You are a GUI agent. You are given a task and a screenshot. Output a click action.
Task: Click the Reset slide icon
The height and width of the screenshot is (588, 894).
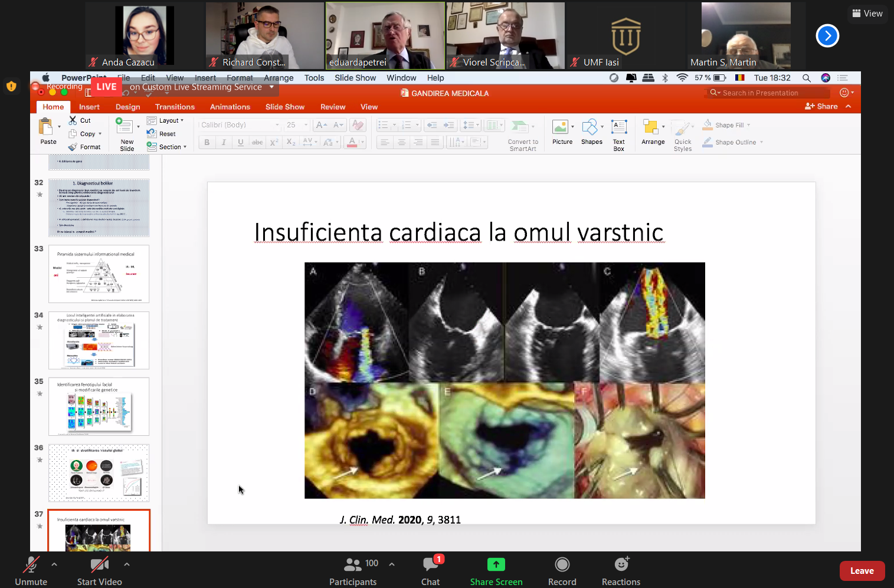coord(152,134)
